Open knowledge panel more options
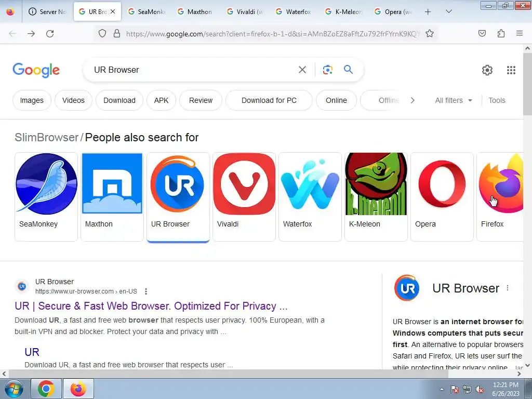 [507, 288]
